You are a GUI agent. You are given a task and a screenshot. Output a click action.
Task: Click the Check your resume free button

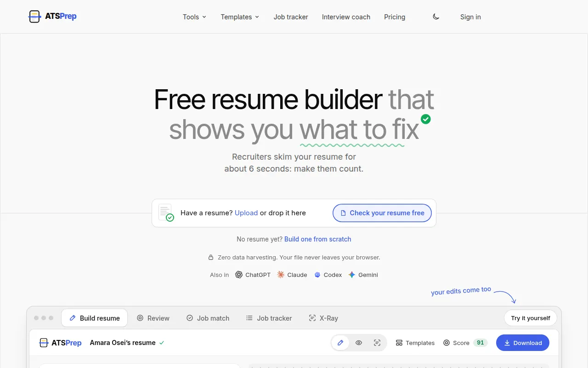(x=382, y=213)
